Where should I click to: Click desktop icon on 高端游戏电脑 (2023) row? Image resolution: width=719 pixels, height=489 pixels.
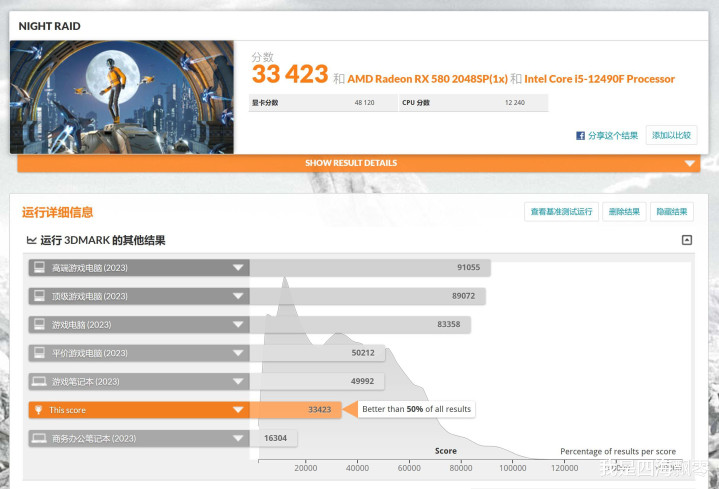point(39,267)
